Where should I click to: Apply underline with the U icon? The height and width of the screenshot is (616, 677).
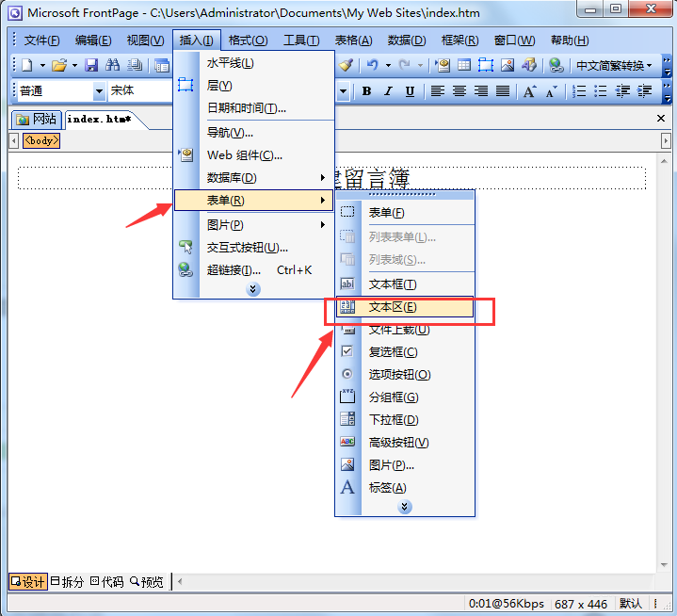[x=410, y=91]
